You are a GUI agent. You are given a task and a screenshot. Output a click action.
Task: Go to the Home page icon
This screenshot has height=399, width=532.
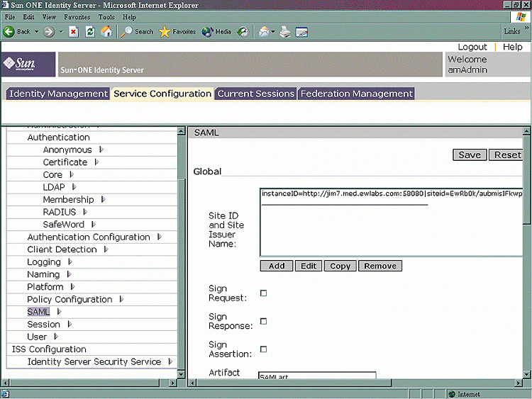(x=106, y=32)
